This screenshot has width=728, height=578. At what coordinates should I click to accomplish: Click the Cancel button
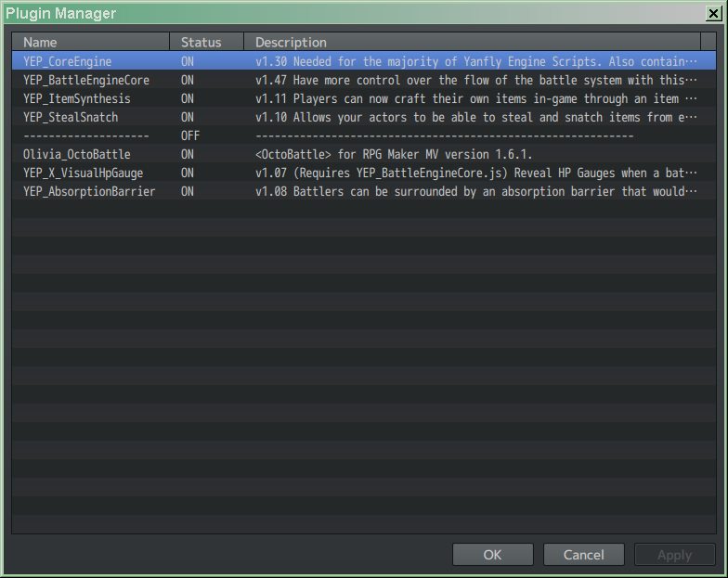583,555
